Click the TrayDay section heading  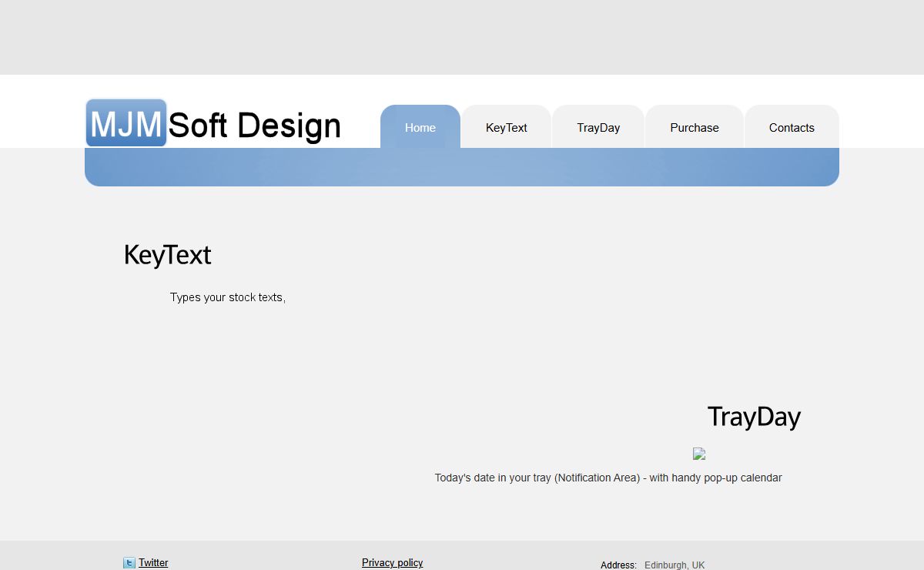click(x=754, y=417)
